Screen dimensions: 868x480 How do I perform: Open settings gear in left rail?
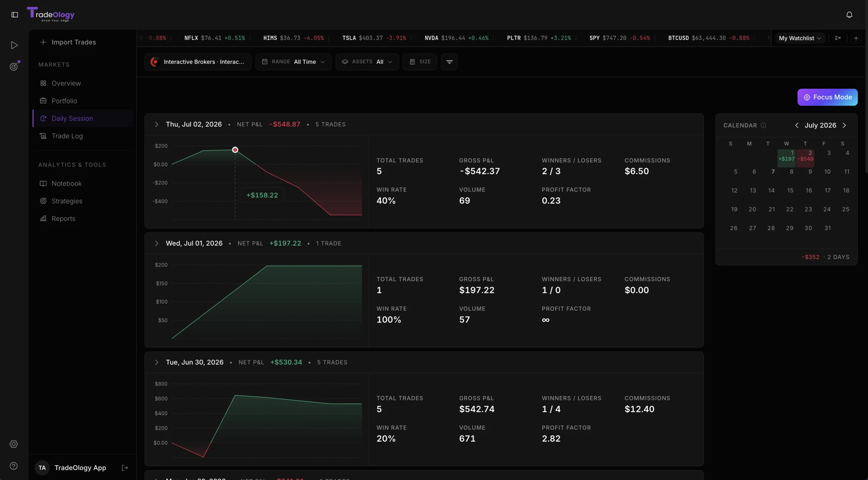pos(14,444)
